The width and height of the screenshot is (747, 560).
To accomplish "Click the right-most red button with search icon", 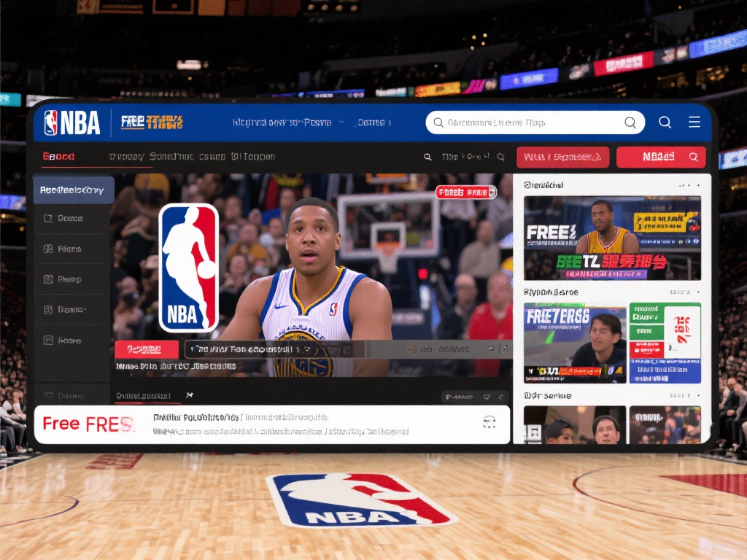I will click(661, 157).
